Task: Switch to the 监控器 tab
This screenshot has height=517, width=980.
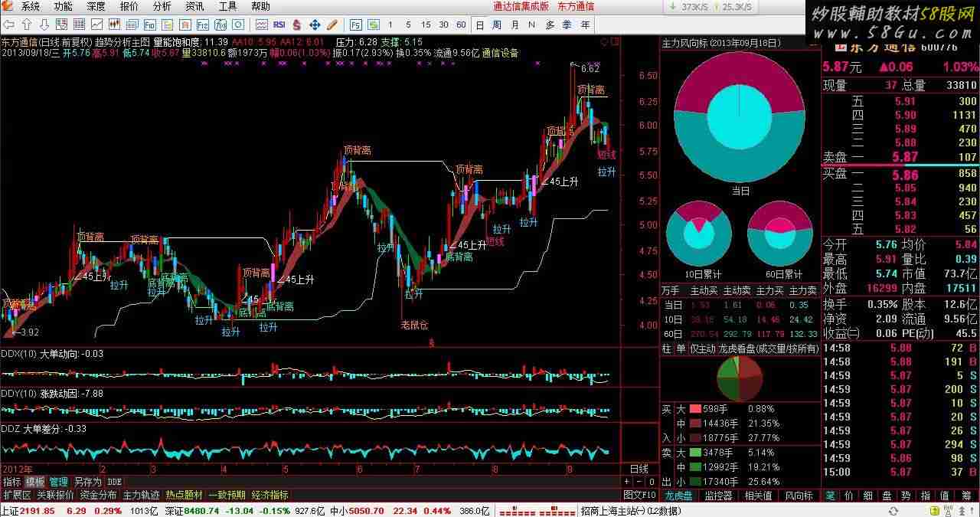Action: click(718, 496)
